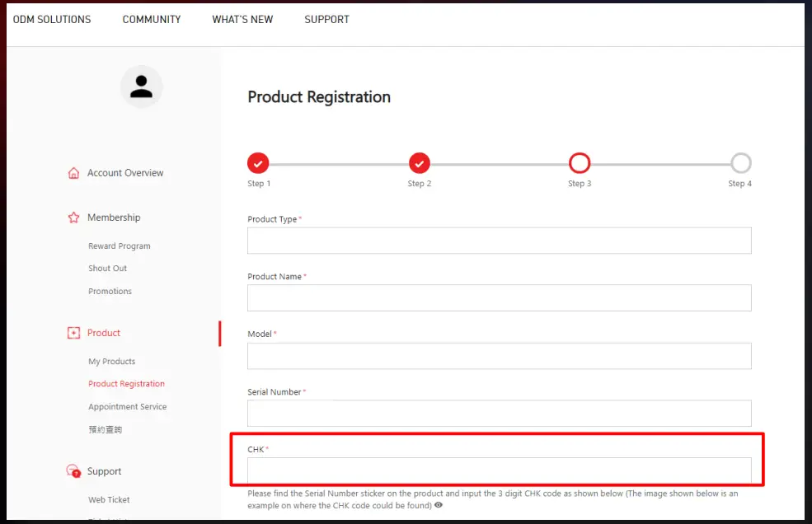Select the Step 4 progress circle
The height and width of the screenshot is (524, 812).
click(x=741, y=163)
